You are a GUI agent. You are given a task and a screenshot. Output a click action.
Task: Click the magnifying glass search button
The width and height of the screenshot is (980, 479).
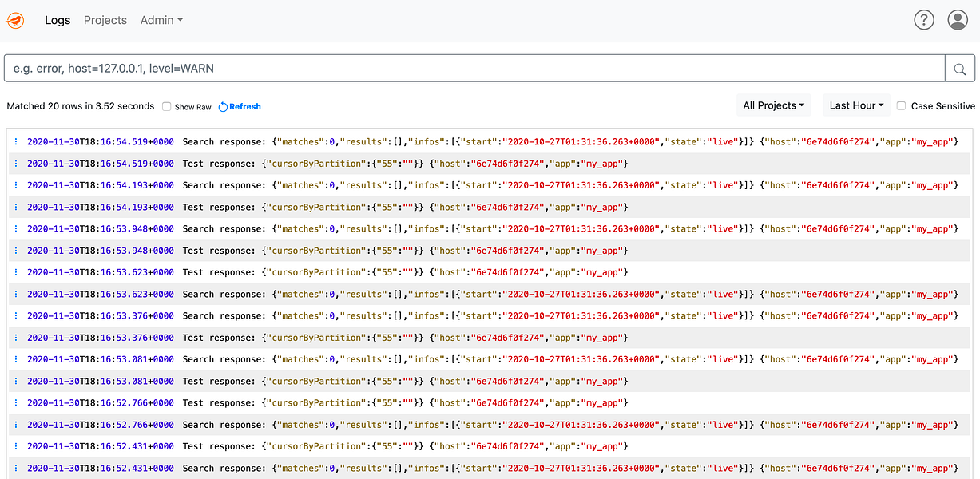click(960, 69)
